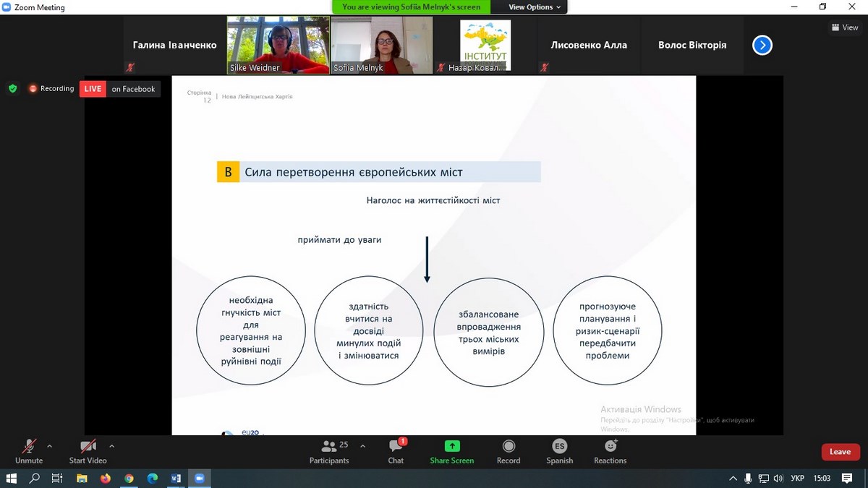Open the Participants list

click(x=329, y=451)
